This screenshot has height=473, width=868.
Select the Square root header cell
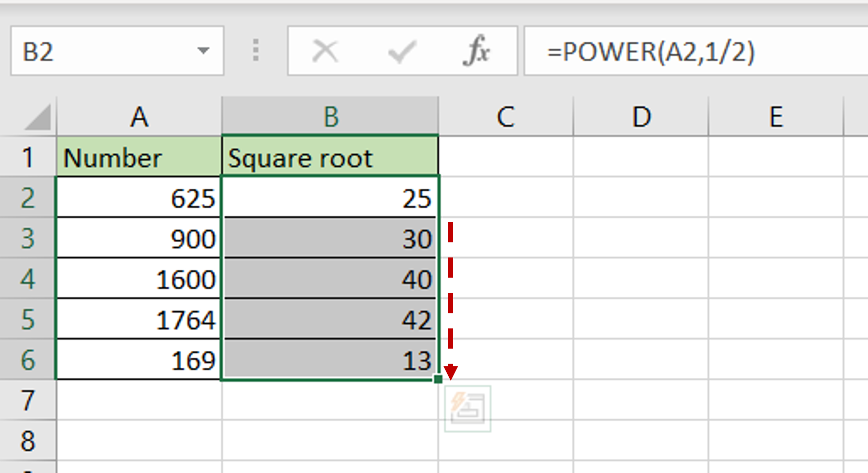click(331, 158)
